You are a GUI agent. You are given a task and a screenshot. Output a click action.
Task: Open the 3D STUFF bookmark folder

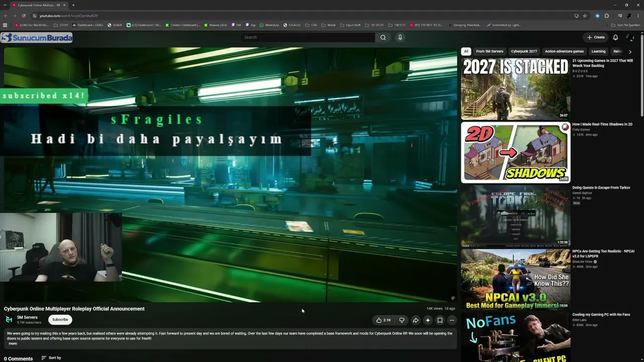tap(374, 25)
